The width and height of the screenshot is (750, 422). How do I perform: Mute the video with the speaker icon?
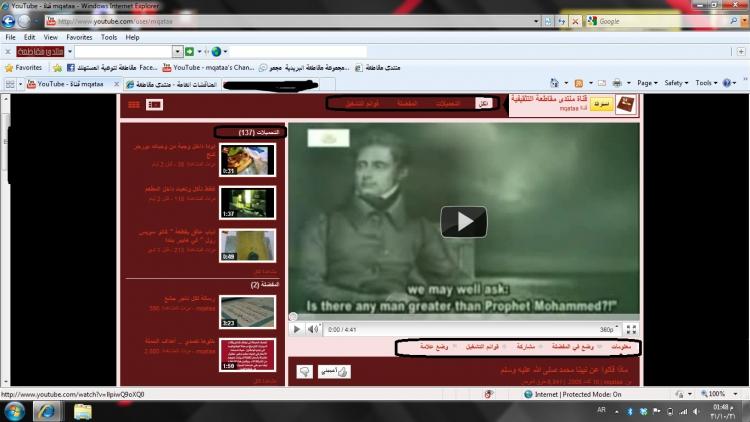tap(313, 328)
